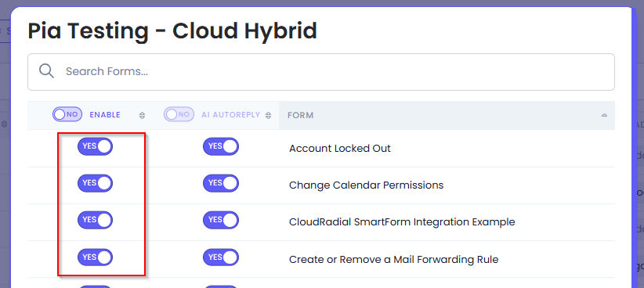Toggle the master AI AUTOREPLY header switch
Image resolution: width=644 pixels, height=288 pixels.
pyautogui.click(x=179, y=114)
